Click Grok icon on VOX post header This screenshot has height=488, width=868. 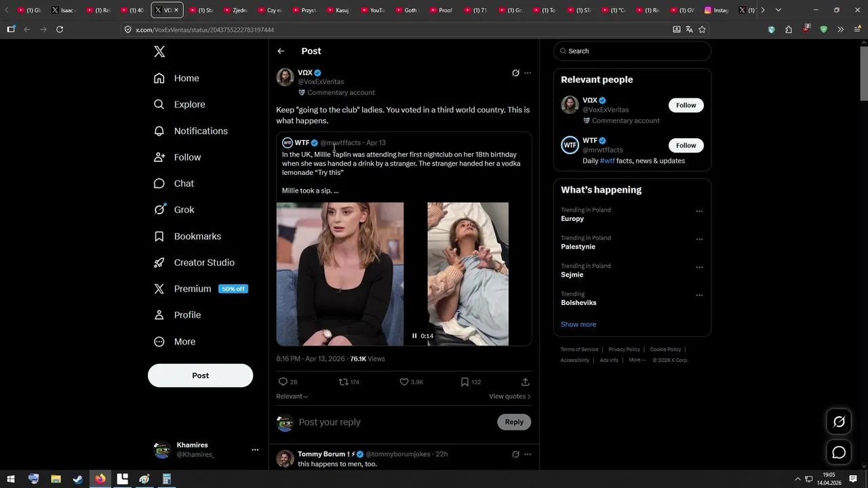pyautogui.click(x=515, y=73)
